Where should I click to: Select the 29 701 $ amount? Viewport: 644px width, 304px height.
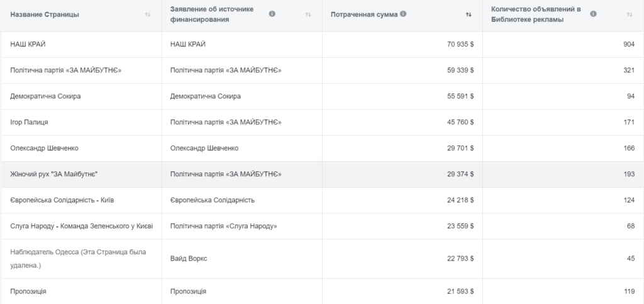tap(460, 148)
